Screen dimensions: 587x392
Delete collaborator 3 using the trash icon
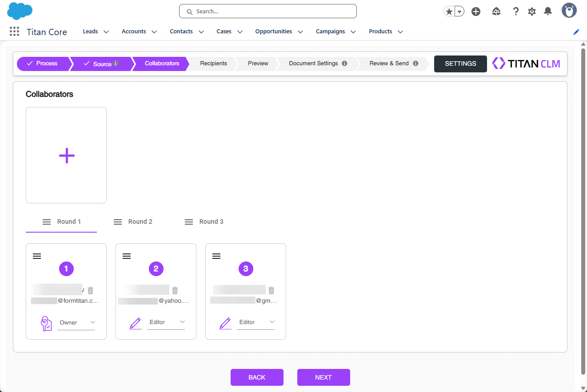tap(271, 290)
